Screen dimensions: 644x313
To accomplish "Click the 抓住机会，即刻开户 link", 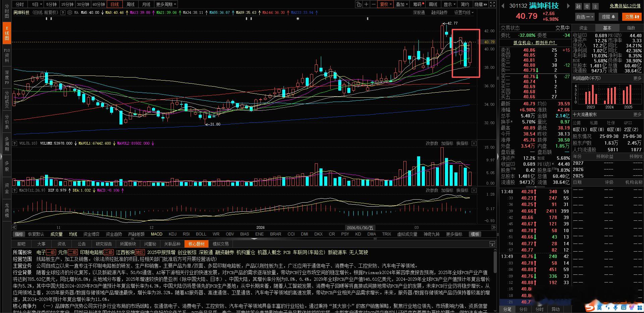I will click(x=535, y=43).
